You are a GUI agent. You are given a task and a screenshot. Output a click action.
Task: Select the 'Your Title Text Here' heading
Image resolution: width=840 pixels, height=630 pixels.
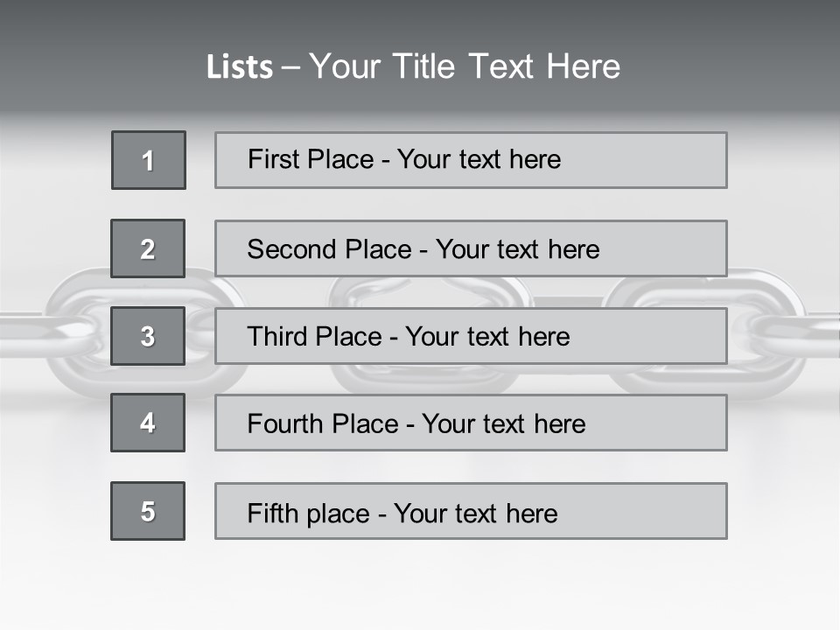tap(465, 66)
